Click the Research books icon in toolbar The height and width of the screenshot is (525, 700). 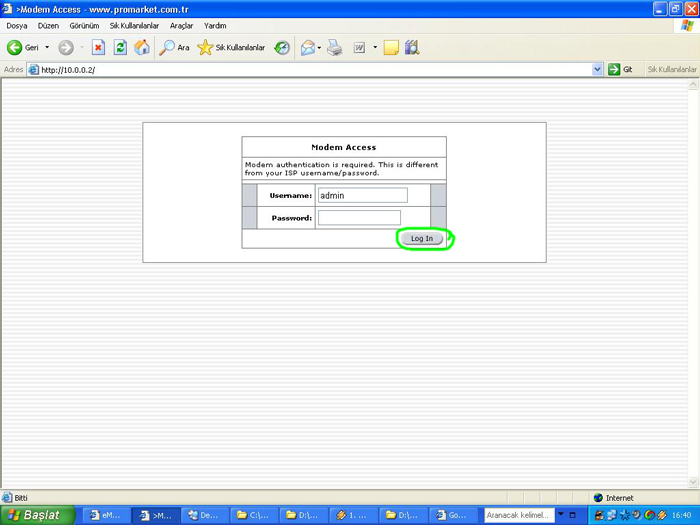click(412, 47)
